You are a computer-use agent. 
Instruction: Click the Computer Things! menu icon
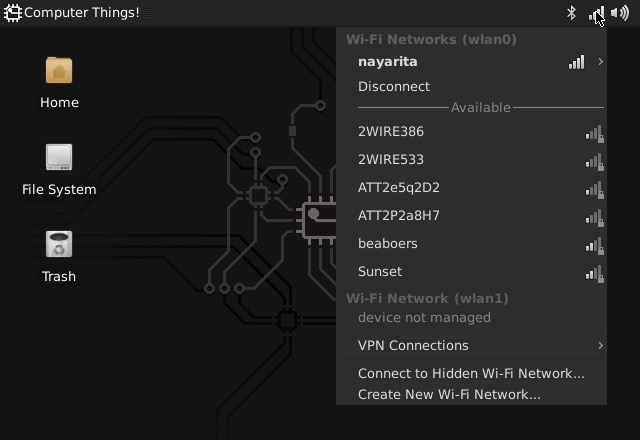[x=12, y=13]
